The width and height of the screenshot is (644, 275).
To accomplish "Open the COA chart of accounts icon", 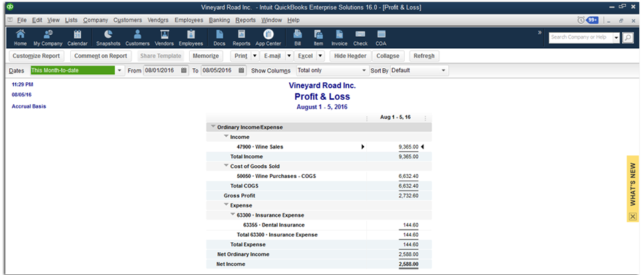I will [x=381, y=37].
